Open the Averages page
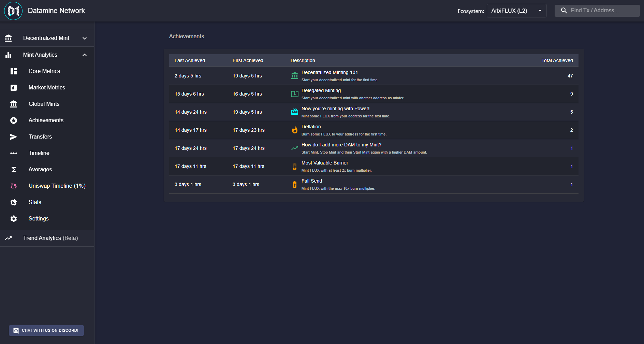Viewport: 644px width, 344px height. 47,169
